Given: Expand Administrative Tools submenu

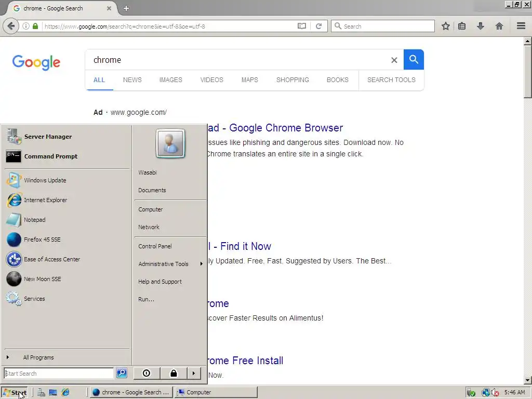Looking at the screenshot, I should (x=170, y=263).
